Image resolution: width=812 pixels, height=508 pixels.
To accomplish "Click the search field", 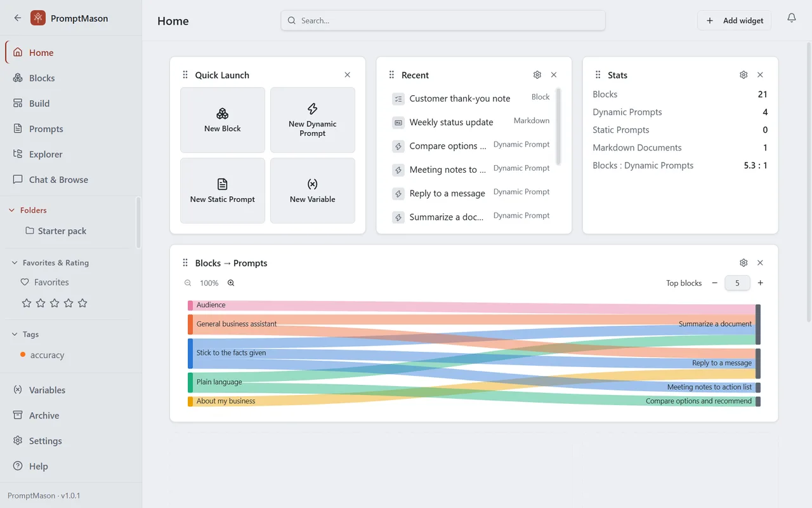I will 443,20.
